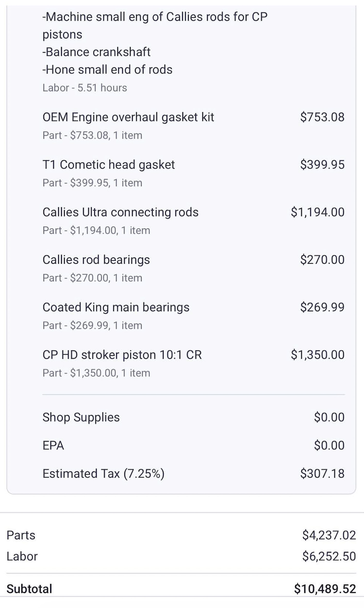Open the CP HD stroker piston item
Screen dimensions: 364x608
coord(122,355)
